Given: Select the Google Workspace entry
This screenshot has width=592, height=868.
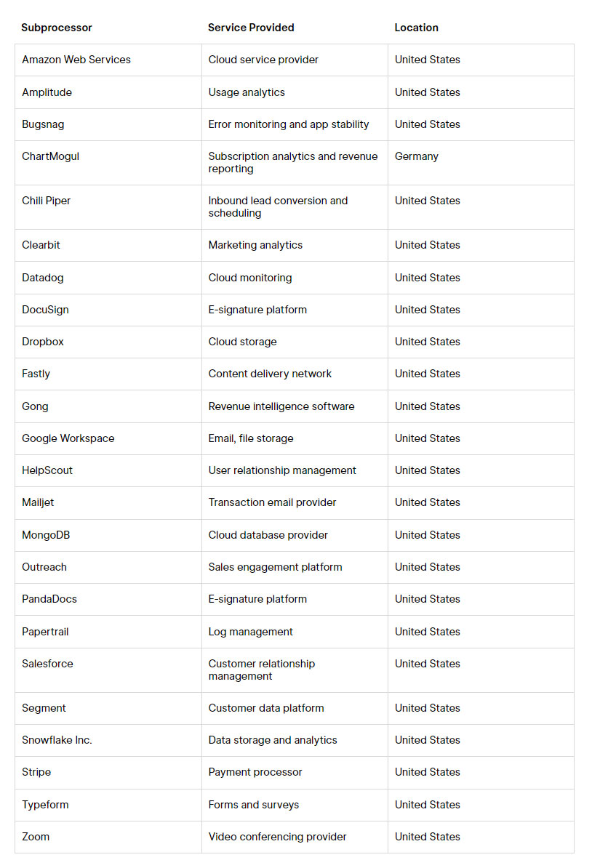Looking at the screenshot, I should click(x=68, y=438).
